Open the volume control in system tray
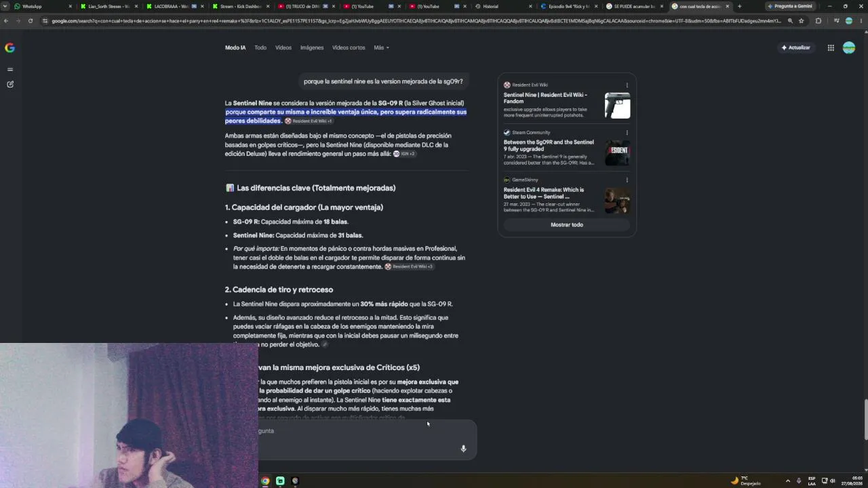Image resolution: width=868 pixels, height=488 pixels. (x=833, y=481)
